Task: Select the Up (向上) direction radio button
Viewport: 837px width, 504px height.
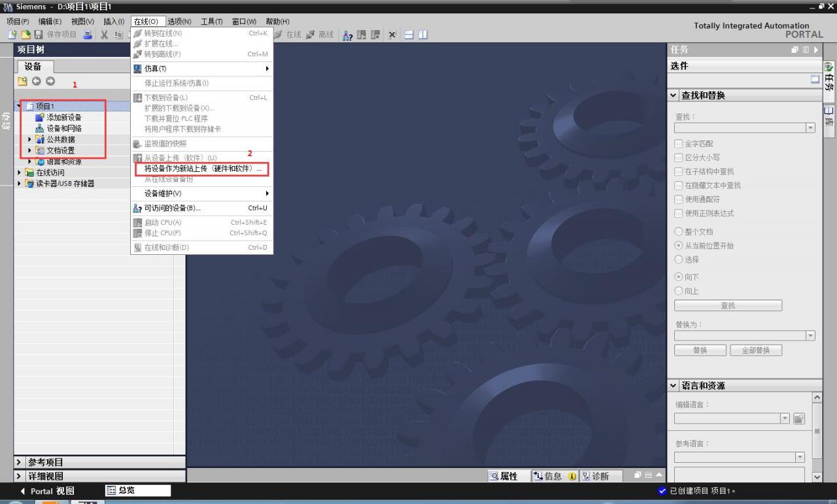Action: point(678,291)
